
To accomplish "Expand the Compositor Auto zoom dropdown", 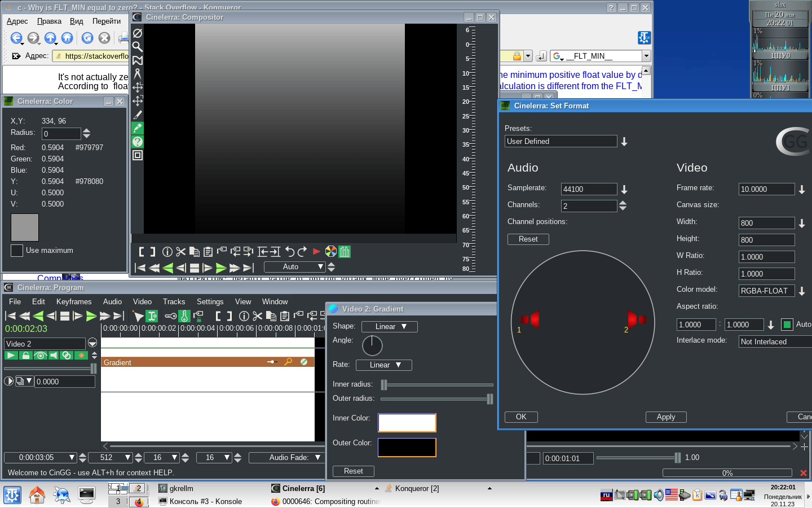I will [295, 267].
